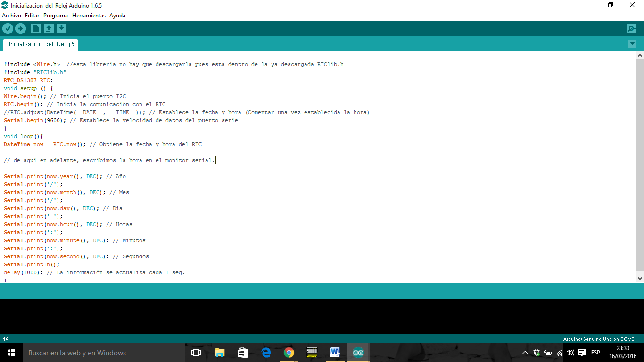Click the Upload arrow icon
The height and width of the screenshot is (362, 644).
21,28
